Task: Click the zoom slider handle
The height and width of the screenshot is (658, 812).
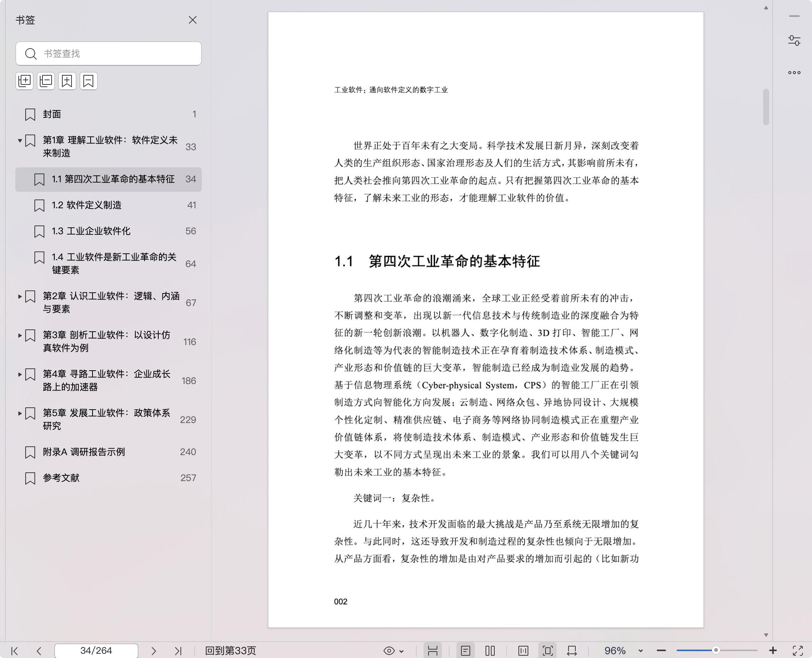Action: [716, 650]
